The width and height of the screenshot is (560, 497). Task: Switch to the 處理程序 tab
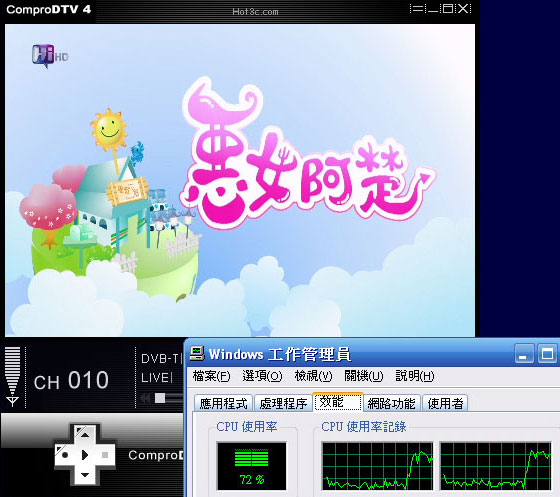(x=283, y=403)
